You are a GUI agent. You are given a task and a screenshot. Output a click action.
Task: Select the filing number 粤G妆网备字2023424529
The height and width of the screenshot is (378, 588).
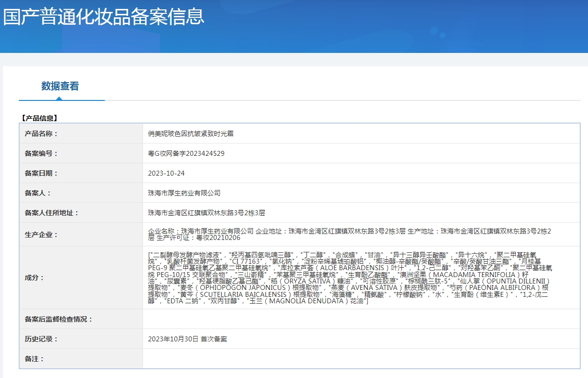[186, 153]
